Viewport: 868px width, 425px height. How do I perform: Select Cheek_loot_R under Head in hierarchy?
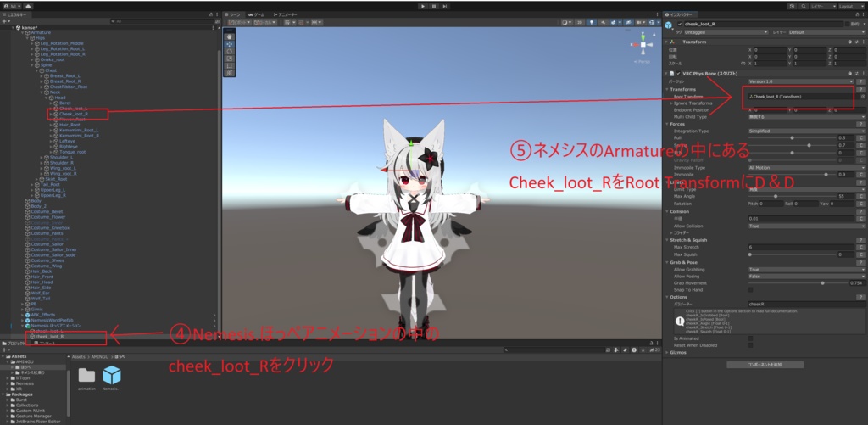tap(73, 115)
